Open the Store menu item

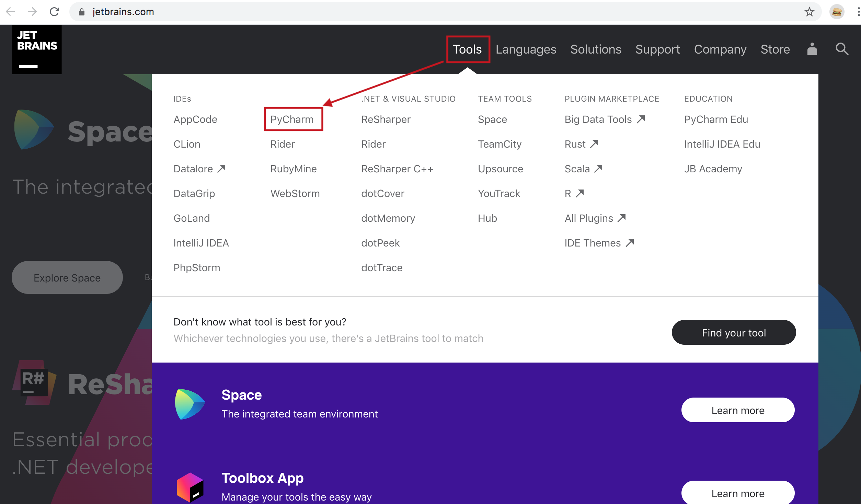click(x=775, y=49)
